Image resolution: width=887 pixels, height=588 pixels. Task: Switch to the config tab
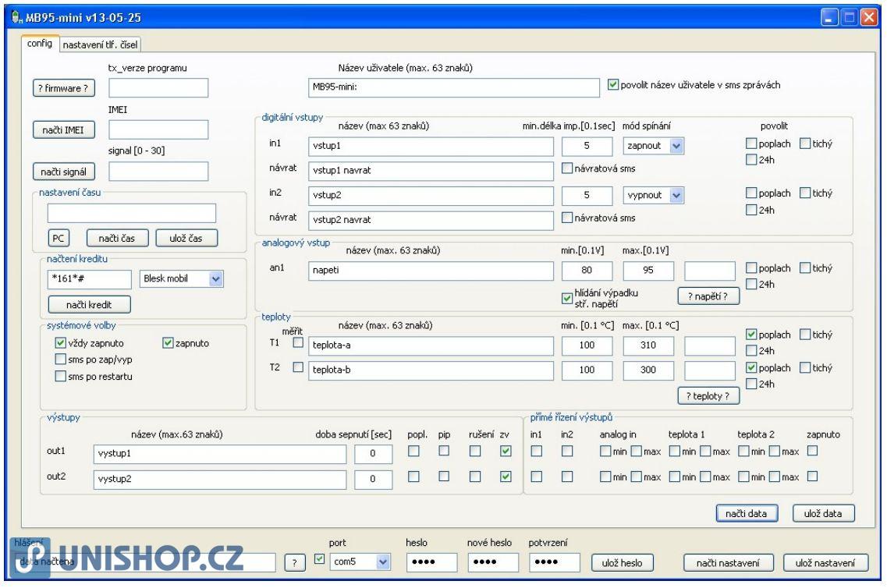[x=40, y=44]
